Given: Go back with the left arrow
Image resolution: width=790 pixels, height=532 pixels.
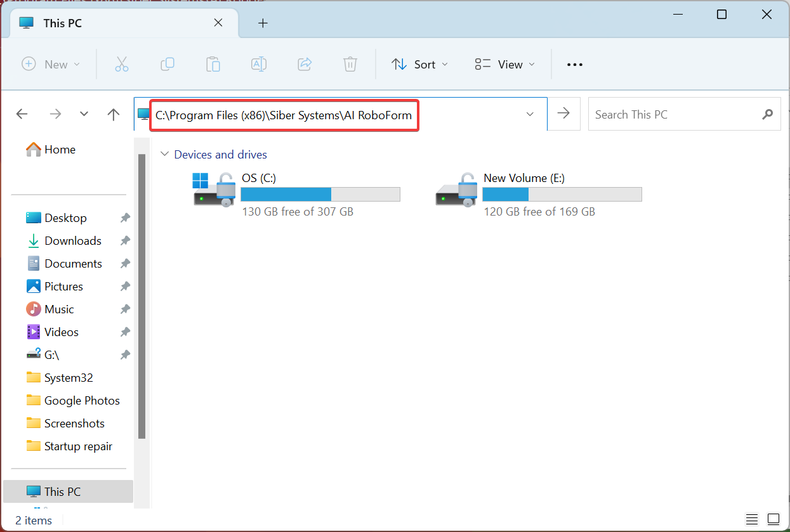Looking at the screenshot, I should pos(22,114).
